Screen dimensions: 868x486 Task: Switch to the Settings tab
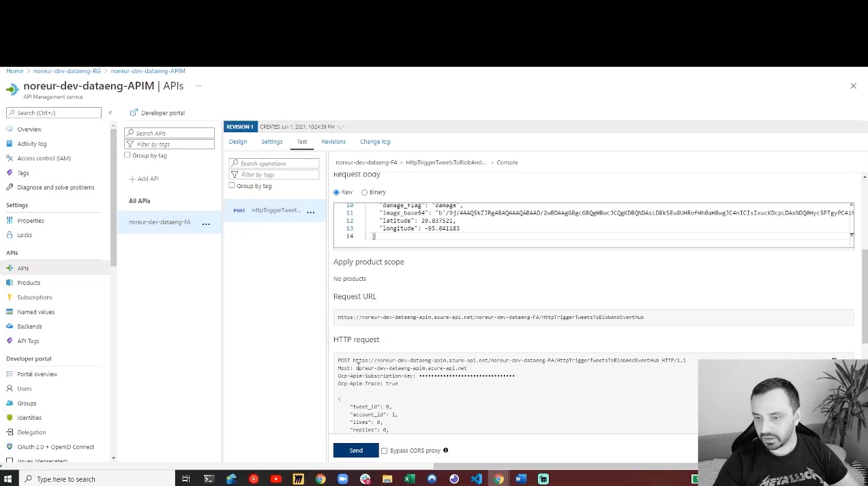coord(271,142)
